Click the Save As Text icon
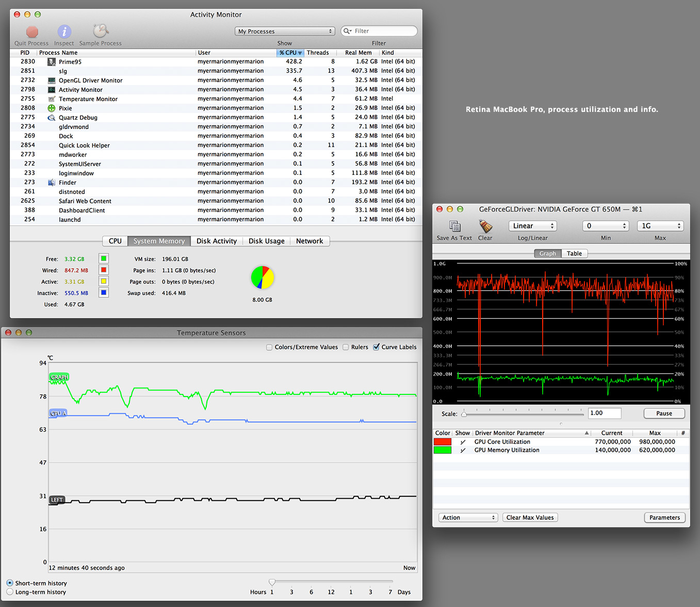This screenshot has height=607, width=700. (454, 226)
